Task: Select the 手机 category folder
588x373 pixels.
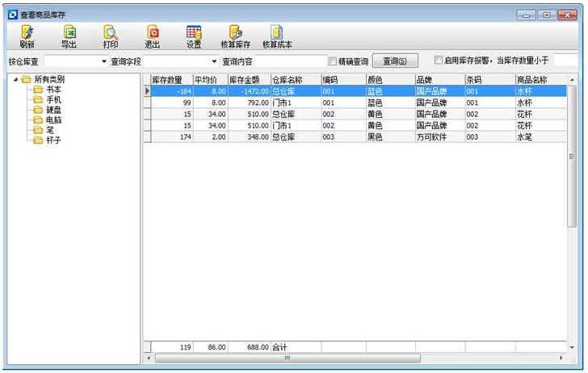Action: (x=52, y=99)
